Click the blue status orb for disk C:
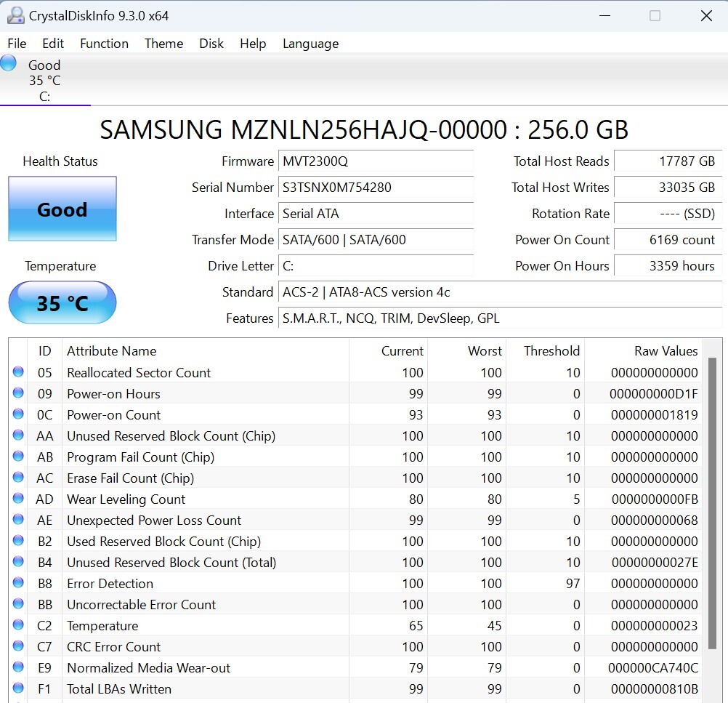 pyautogui.click(x=9, y=63)
